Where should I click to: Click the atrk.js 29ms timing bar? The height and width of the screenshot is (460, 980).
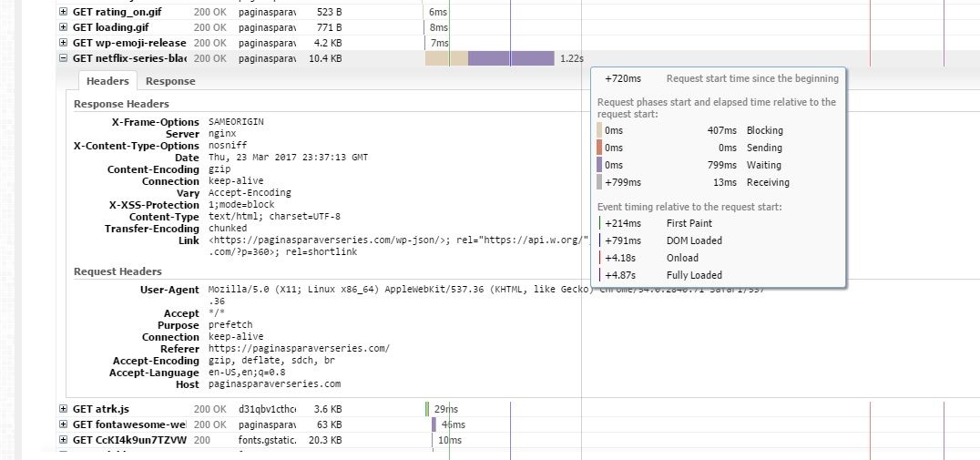427,409
